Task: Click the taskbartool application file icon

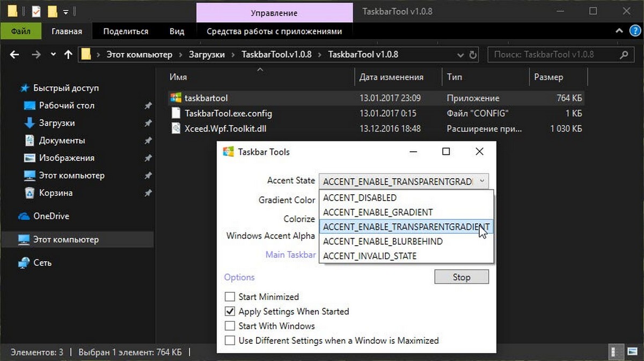Action: [x=175, y=98]
